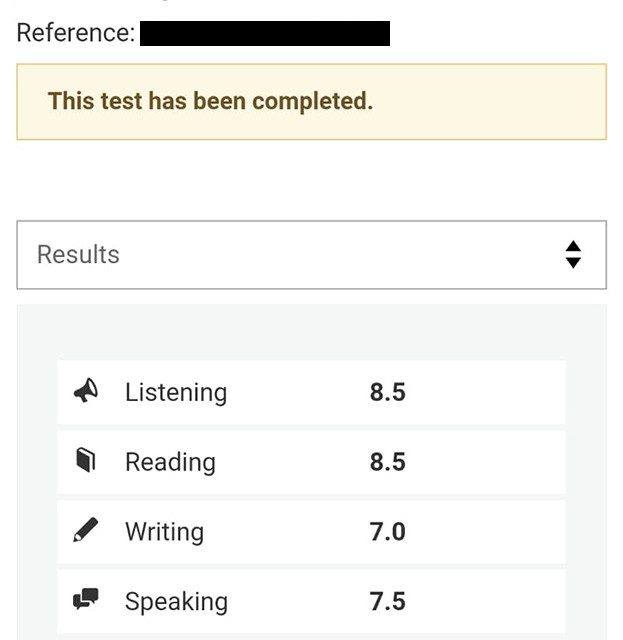The width and height of the screenshot is (623, 640).
Task: Select the Reading label
Action: (x=170, y=462)
